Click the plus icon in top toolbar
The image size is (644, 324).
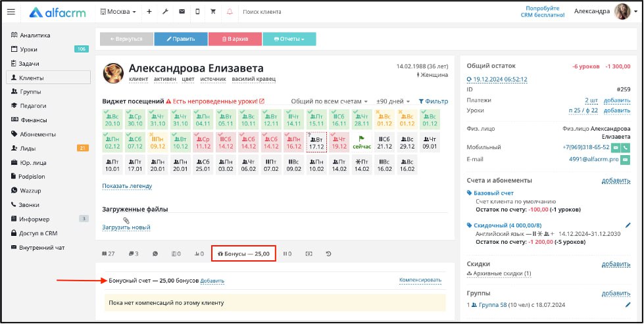(x=149, y=12)
